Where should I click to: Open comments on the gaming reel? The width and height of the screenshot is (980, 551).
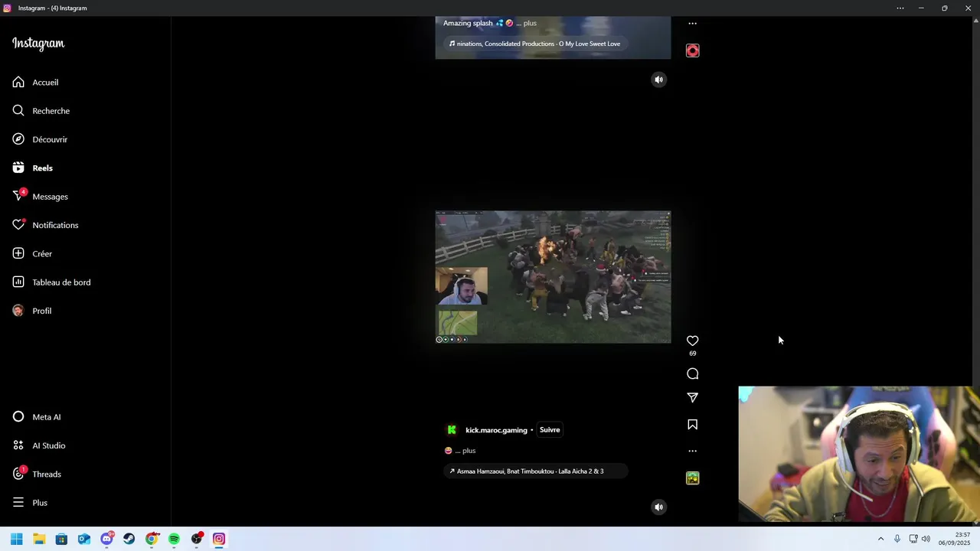[692, 373]
